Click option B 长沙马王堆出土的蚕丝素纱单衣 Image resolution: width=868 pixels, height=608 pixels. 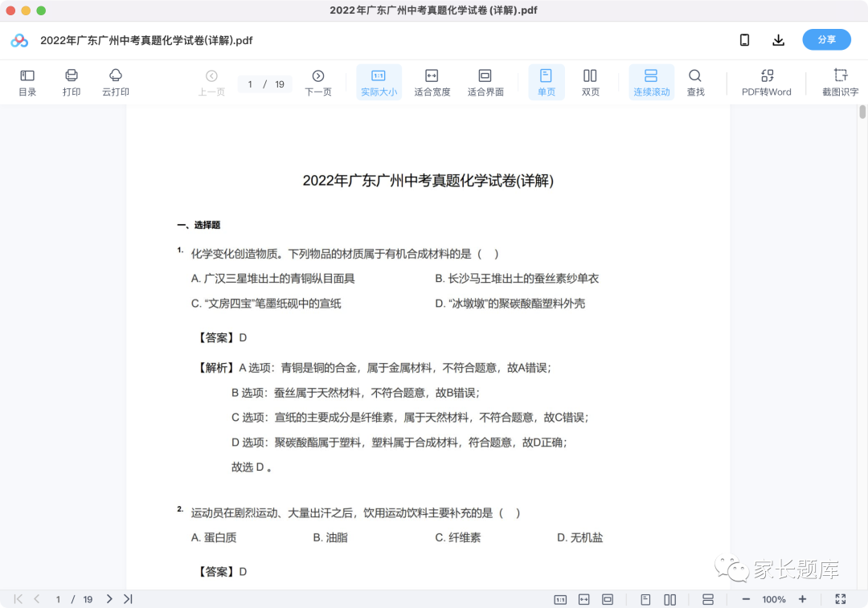[517, 278]
